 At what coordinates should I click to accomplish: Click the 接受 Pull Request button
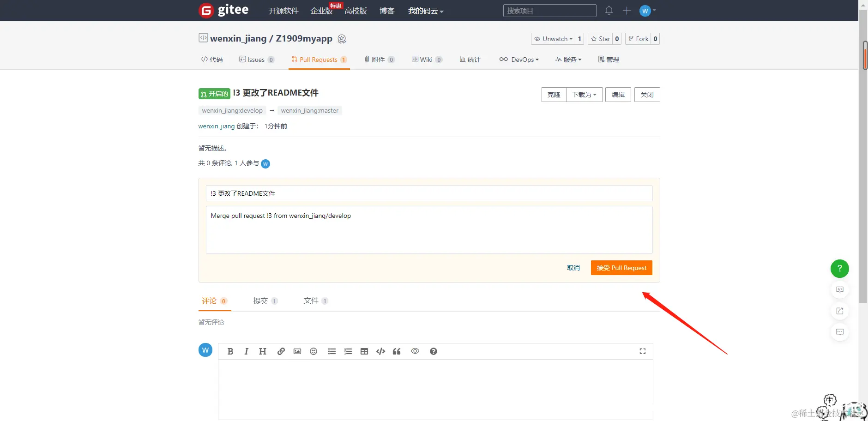click(621, 268)
